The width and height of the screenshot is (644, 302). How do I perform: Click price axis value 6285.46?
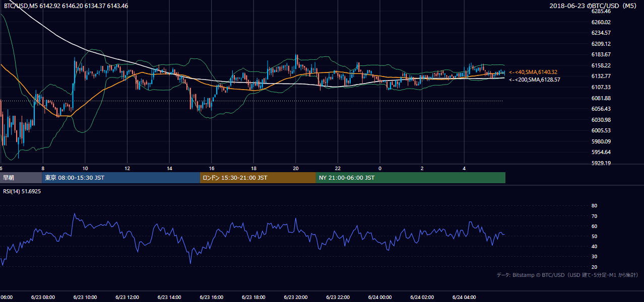601,11
